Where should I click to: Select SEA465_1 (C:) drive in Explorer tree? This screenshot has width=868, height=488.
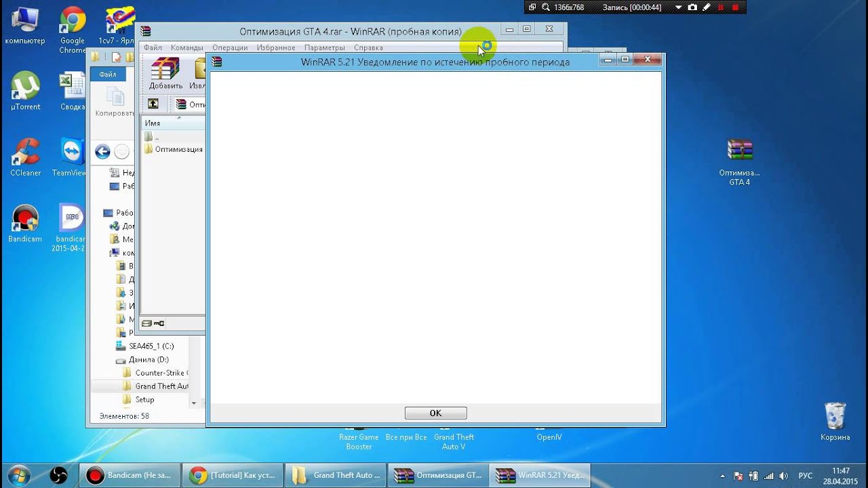point(144,346)
